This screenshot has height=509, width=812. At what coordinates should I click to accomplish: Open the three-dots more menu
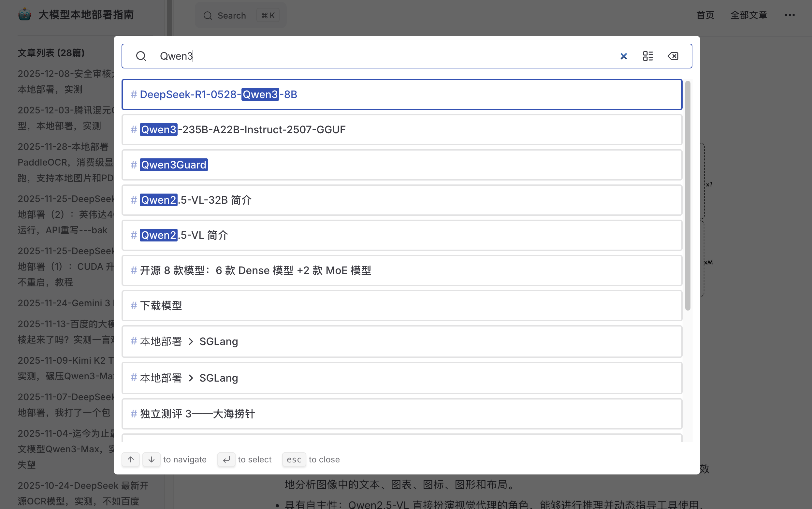point(790,15)
